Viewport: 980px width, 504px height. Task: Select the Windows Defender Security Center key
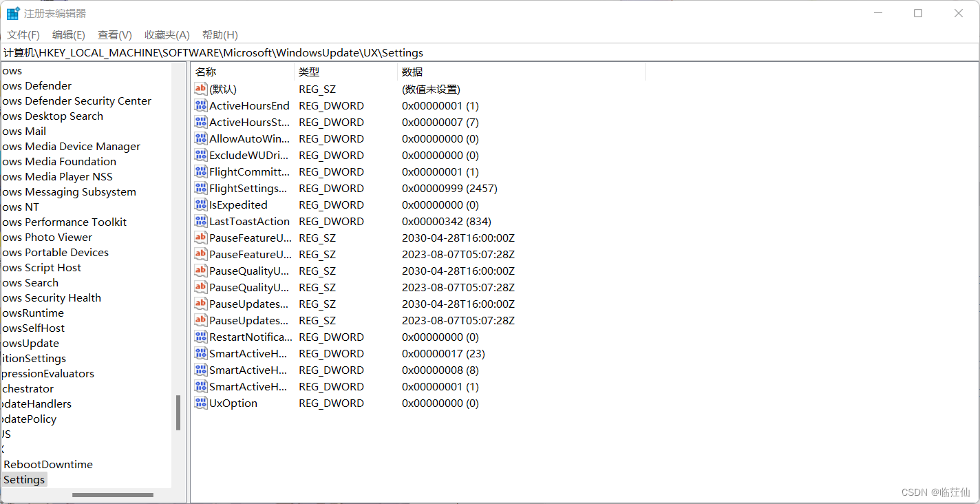click(x=76, y=101)
